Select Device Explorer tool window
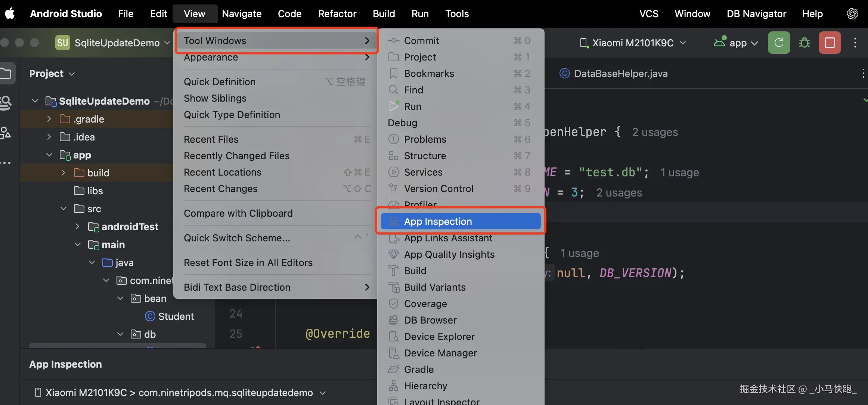Viewport: 868px width, 405px height. click(x=439, y=337)
